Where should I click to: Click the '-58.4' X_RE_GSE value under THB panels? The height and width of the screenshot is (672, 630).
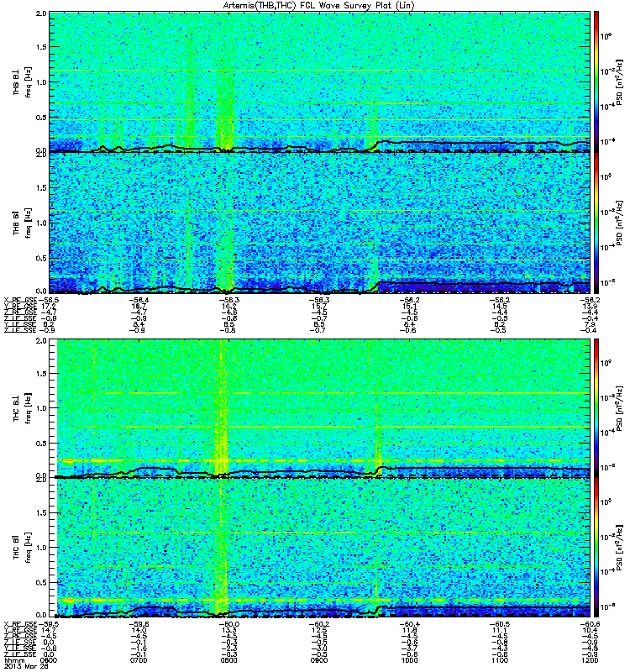(139, 300)
